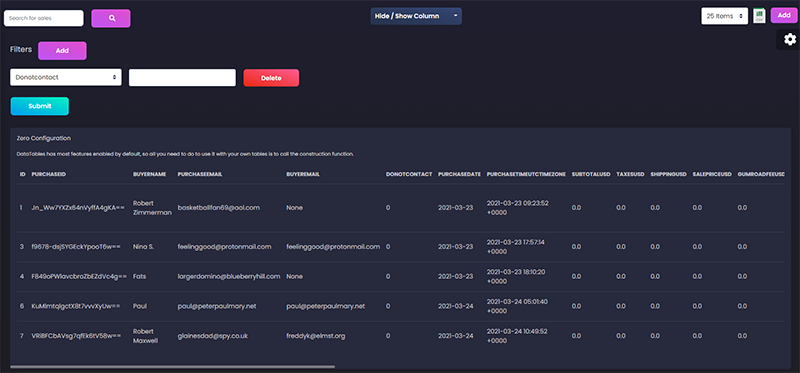
Task: Sort by SALEPRICEUSD column header
Action: (x=712, y=174)
